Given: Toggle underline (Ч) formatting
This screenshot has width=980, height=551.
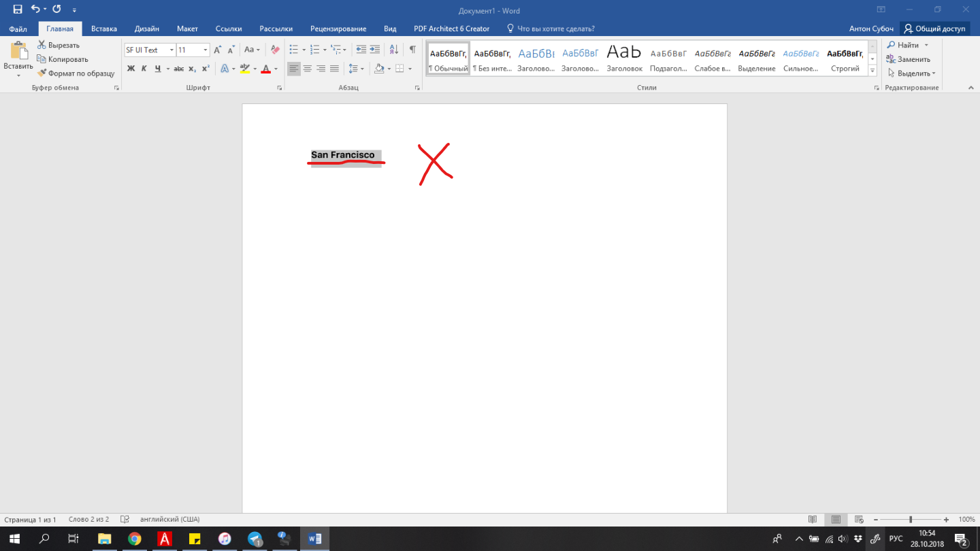Looking at the screenshot, I should (x=157, y=69).
